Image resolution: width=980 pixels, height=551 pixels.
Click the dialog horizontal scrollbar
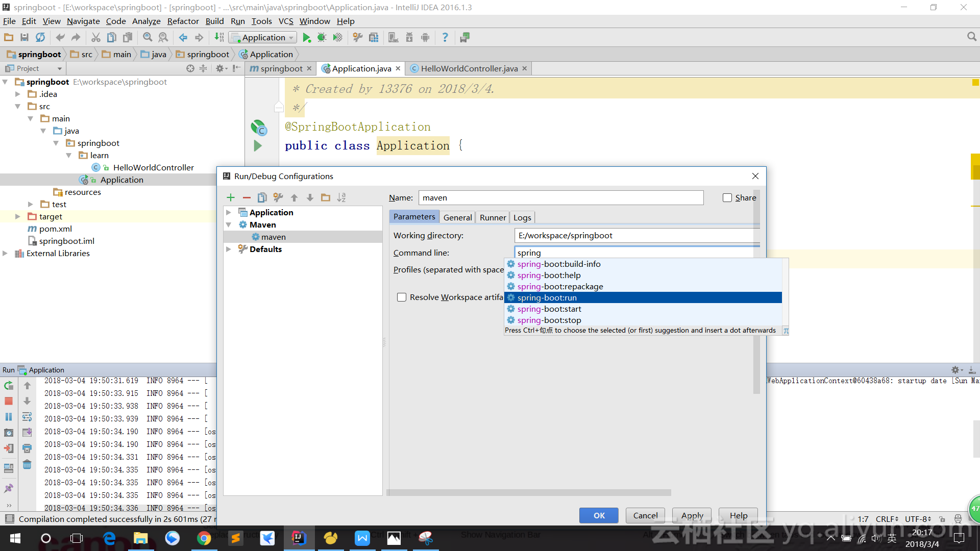(x=529, y=493)
